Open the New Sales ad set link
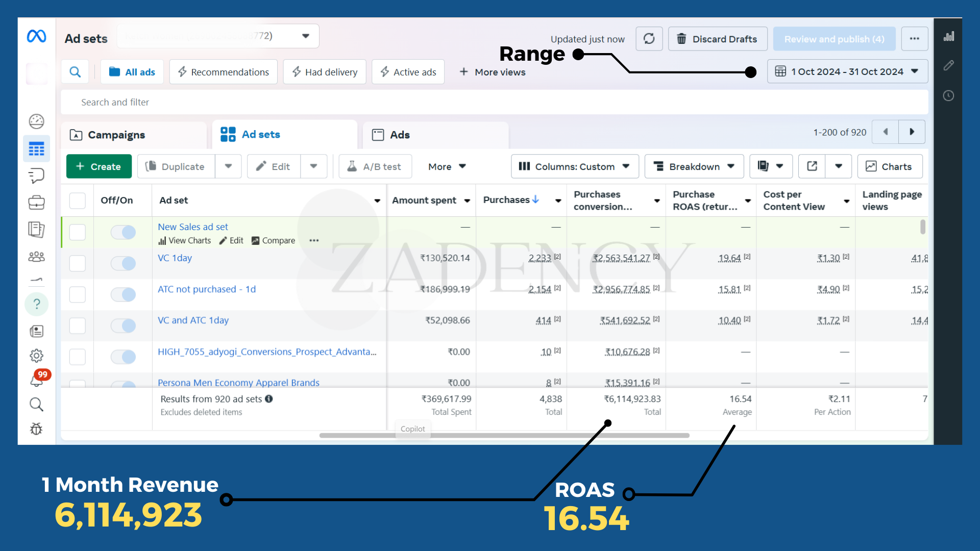Viewport: 980px width, 551px height. pos(193,227)
